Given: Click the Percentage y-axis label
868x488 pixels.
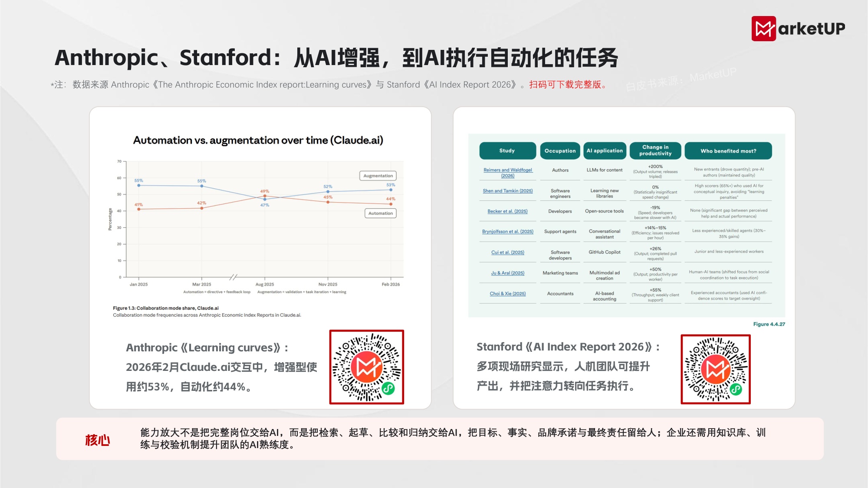Looking at the screenshot, I should pyautogui.click(x=110, y=219).
